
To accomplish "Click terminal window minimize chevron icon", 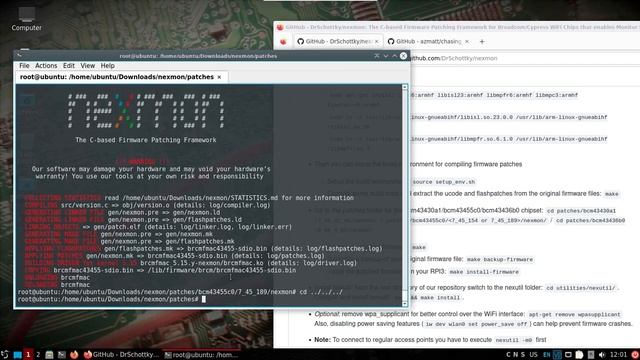I will (x=385, y=56).
